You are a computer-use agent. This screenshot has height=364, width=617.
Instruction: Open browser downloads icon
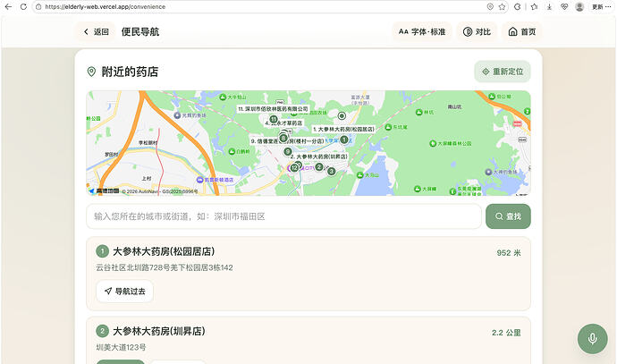[549, 6]
